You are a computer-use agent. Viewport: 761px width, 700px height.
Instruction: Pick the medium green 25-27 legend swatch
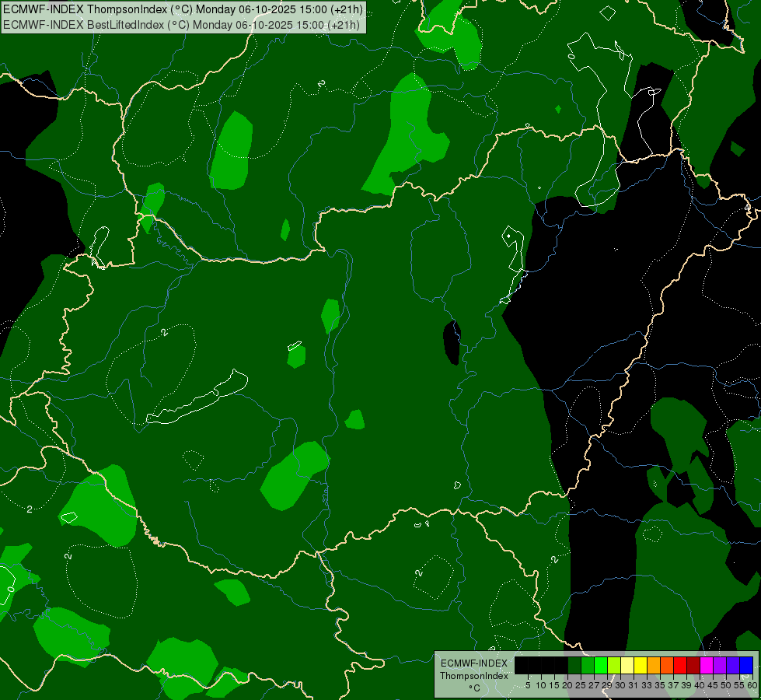(588, 665)
